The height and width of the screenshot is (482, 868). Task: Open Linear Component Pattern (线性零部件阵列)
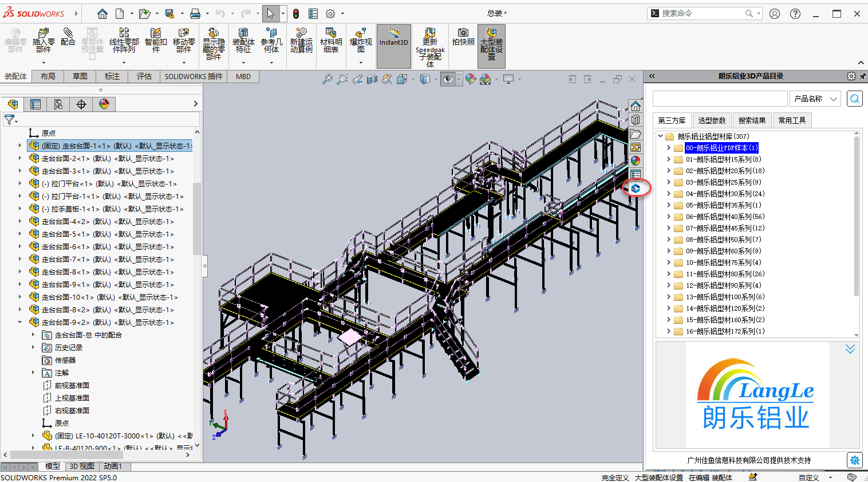coord(124,40)
